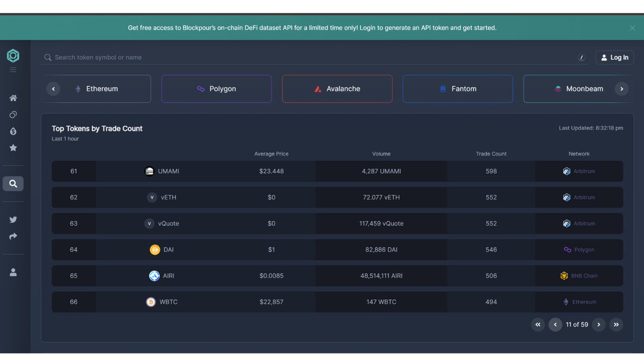
Task: Click the 546 trade count cell
Action: coord(491,250)
